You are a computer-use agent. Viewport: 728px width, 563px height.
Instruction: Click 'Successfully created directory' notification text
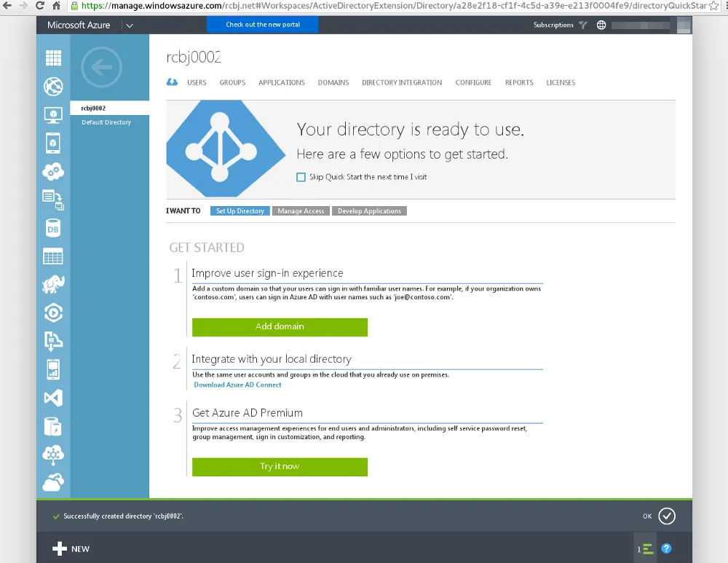(124, 516)
